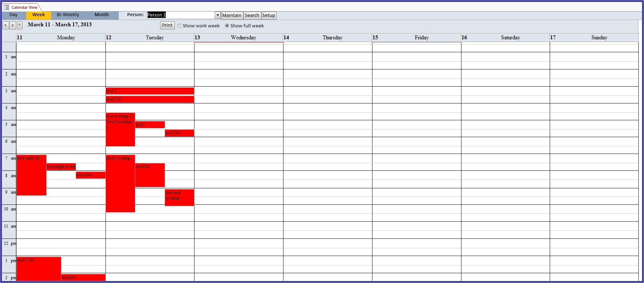Click the Saturday 16 column header
The image size is (644, 283).
pyautogui.click(x=505, y=38)
